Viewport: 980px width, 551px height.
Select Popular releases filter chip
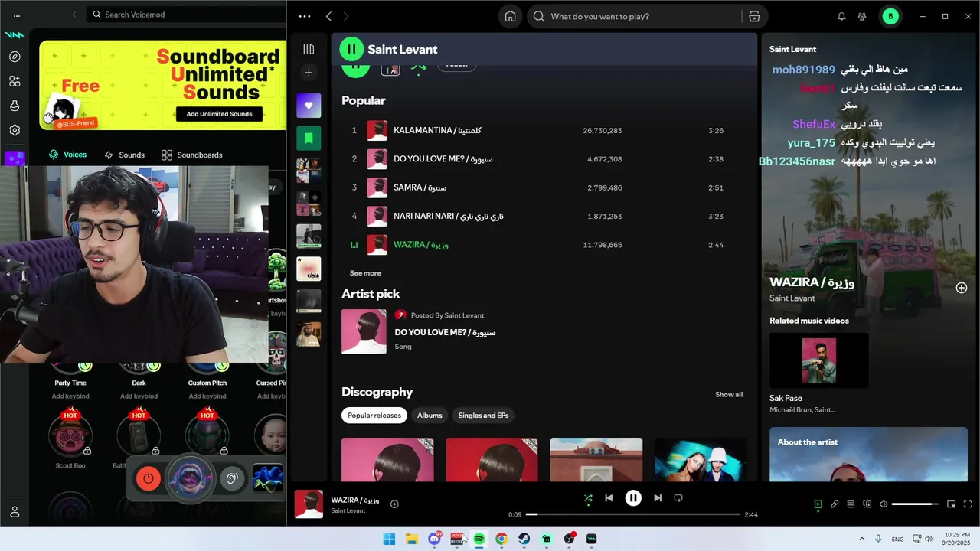pyautogui.click(x=374, y=416)
